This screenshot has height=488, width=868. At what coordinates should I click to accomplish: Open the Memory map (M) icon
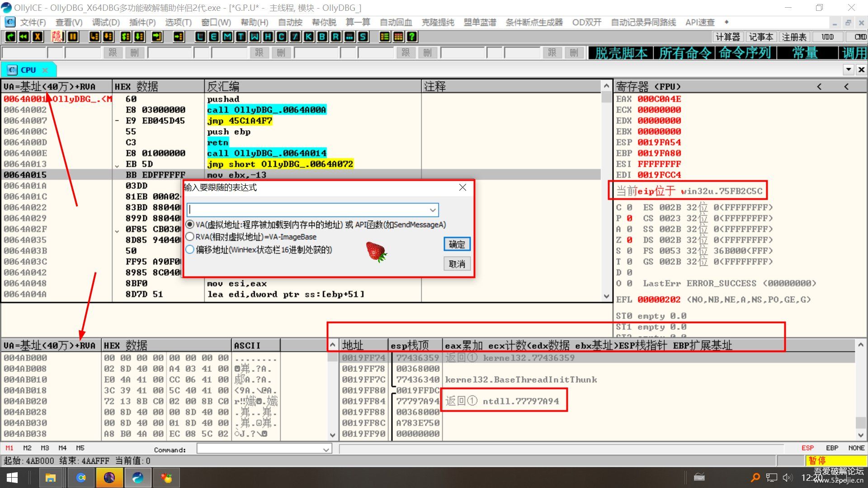point(227,37)
